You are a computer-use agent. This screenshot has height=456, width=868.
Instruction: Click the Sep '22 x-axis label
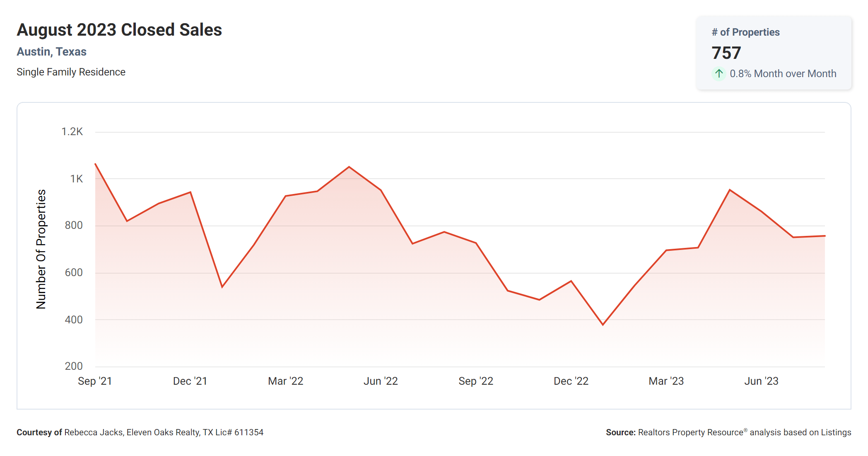[476, 381]
